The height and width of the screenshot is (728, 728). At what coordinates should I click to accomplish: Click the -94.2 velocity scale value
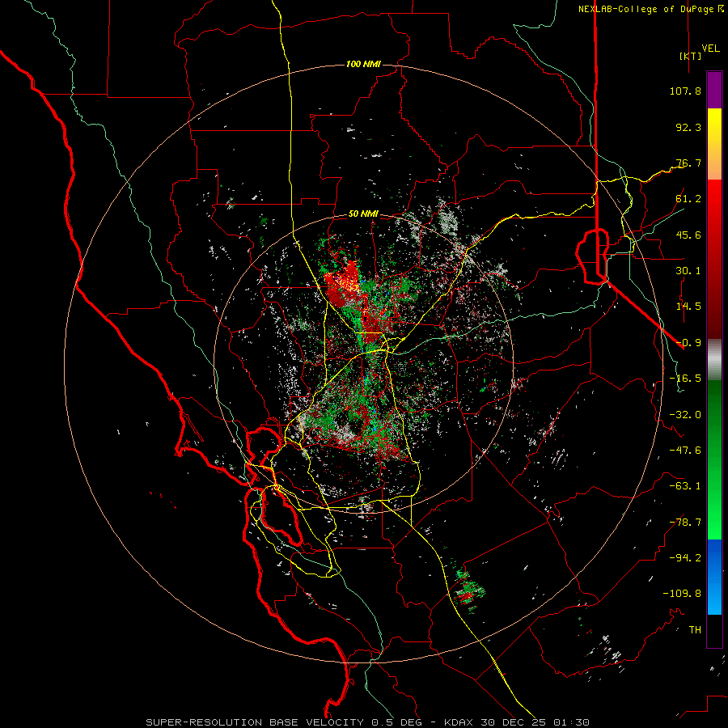point(685,558)
